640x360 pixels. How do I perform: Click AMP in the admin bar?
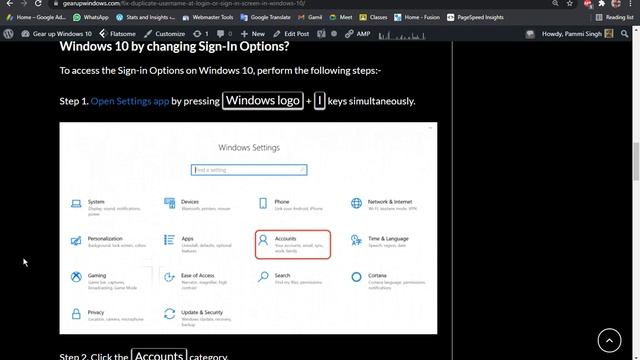click(358, 34)
